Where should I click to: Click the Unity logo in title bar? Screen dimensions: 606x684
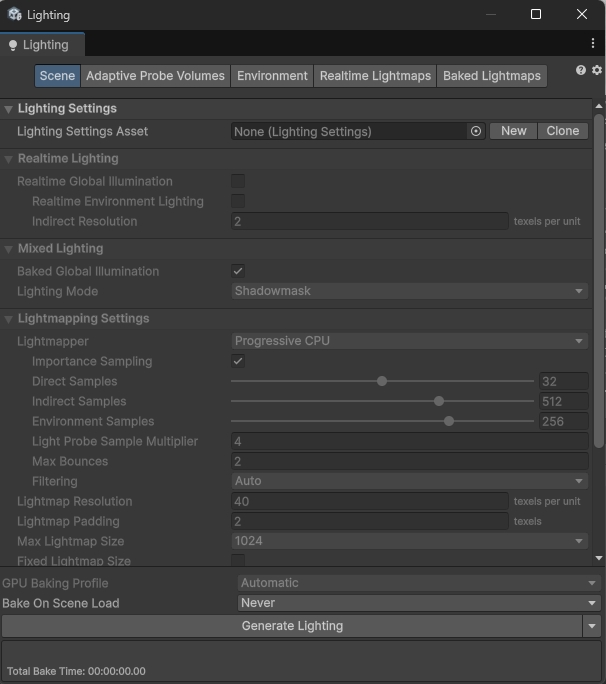(13, 15)
